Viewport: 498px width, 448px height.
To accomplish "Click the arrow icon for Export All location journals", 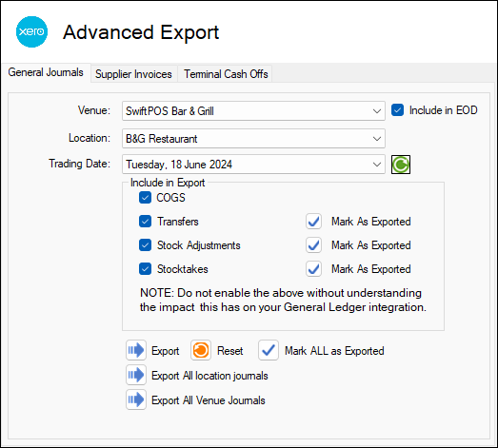I will tap(136, 375).
